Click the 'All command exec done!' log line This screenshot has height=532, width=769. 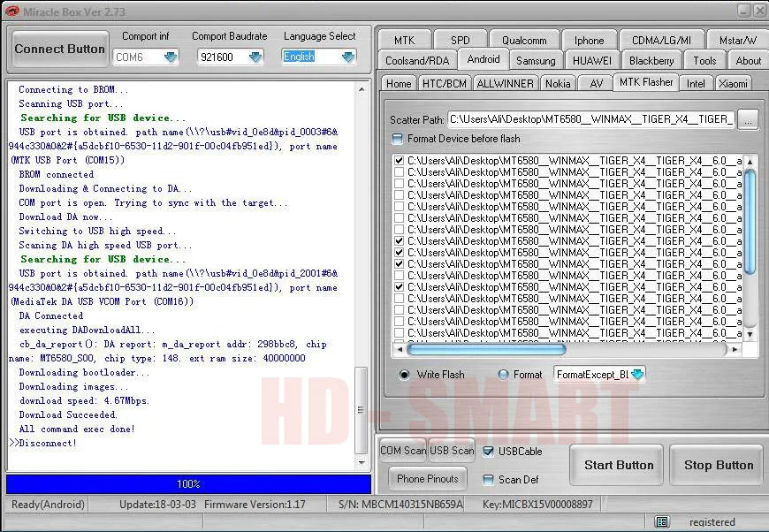(x=77, y=429)
